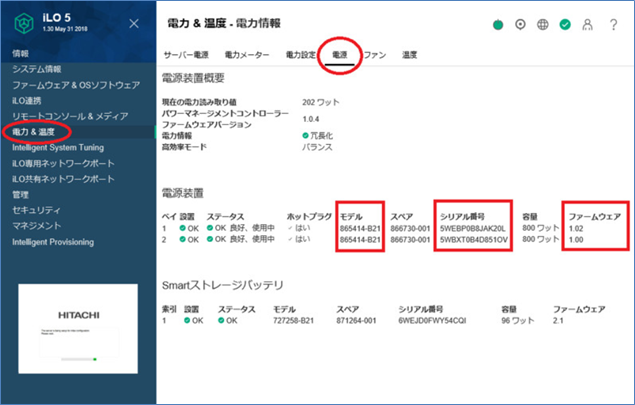Open the language globe icon
This screenshot has height=405, width=635.
click(x=543, y=25)
